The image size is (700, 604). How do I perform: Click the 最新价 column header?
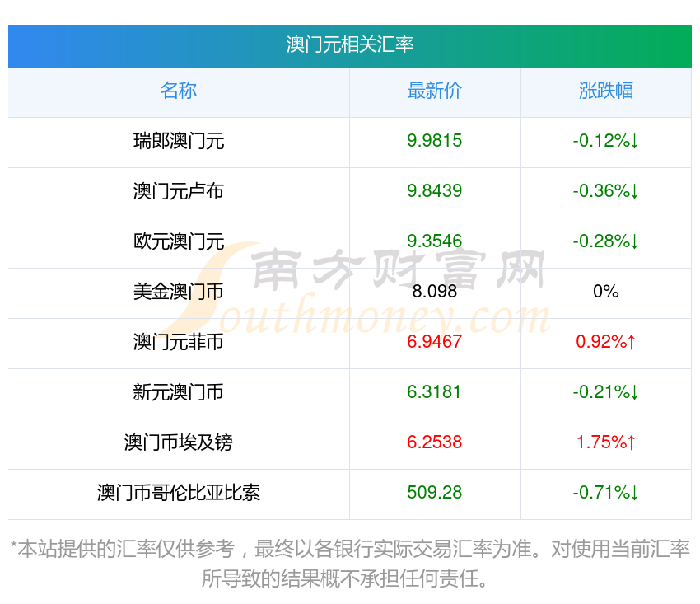[434, 91]
